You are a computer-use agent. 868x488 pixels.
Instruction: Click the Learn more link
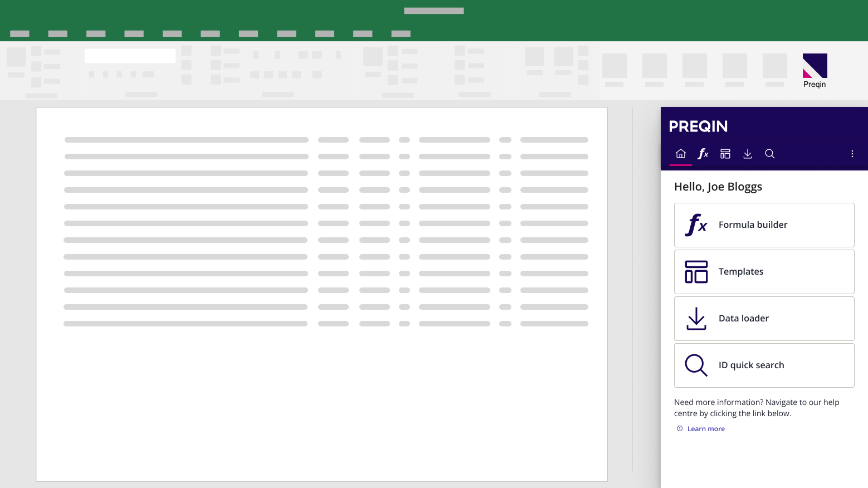point(706,428)
